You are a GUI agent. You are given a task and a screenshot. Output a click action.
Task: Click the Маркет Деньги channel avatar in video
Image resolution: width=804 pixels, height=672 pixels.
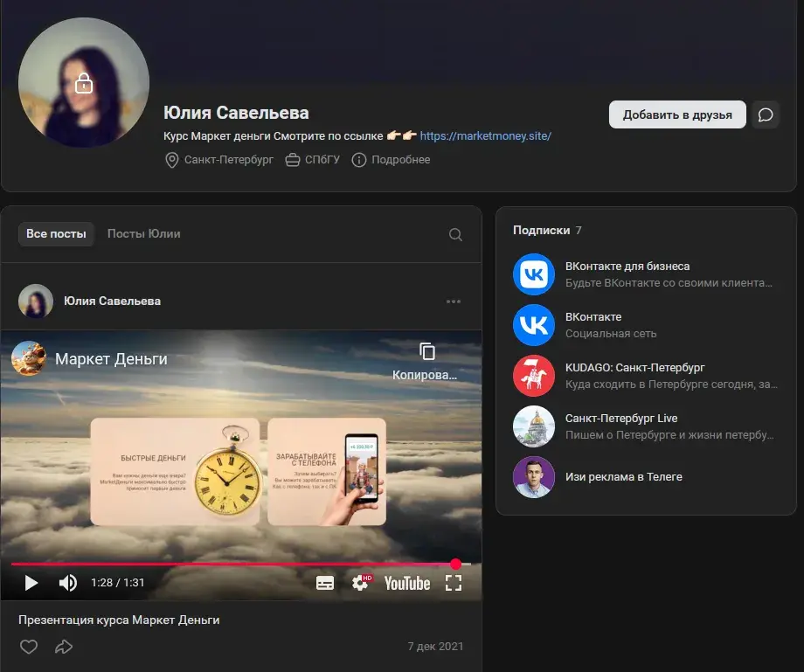(x=29, y=358)
